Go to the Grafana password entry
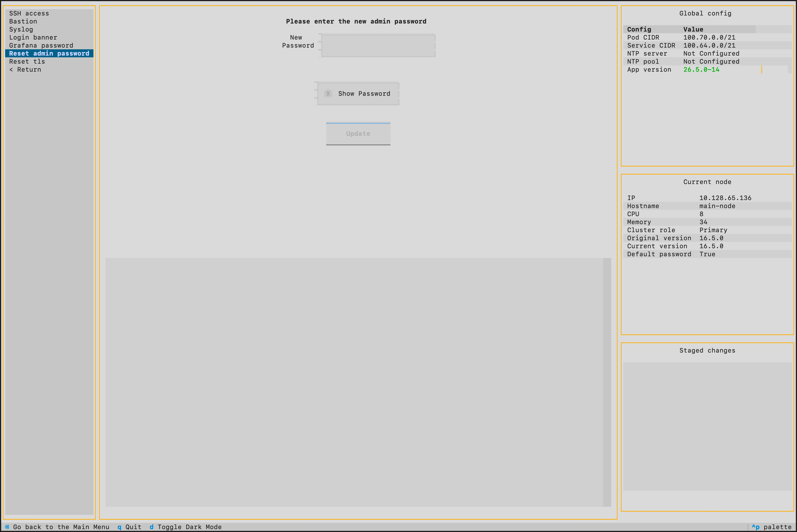 click(x=49, y=46)
